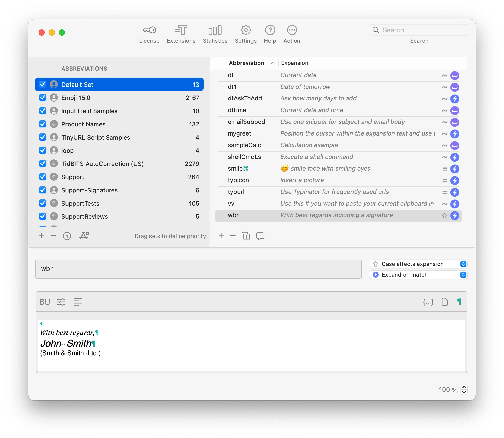Open the Help menu
The width and height of the screenshot is (504, 438).
coord(270,34)
